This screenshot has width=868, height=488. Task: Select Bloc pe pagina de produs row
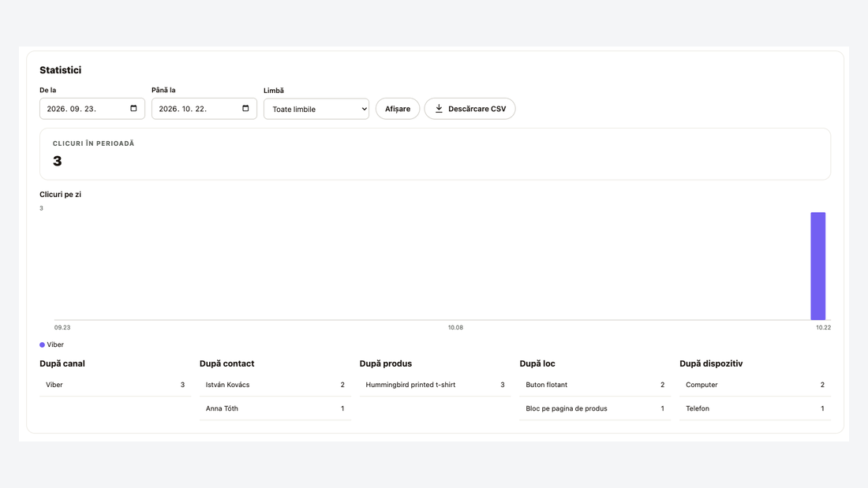pyautogui.click(x=595, y=408)
